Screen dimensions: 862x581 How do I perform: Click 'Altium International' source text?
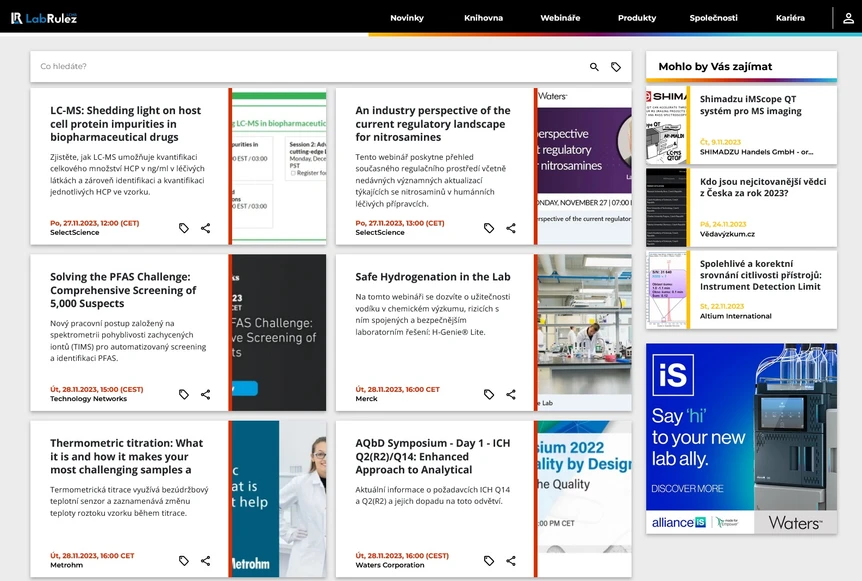736,316
